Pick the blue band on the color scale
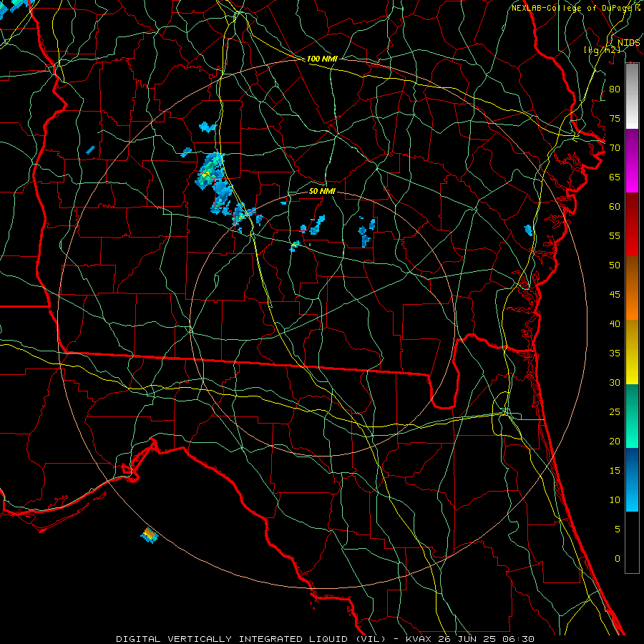This screenshot has width=644, height=644. (632, 479)
